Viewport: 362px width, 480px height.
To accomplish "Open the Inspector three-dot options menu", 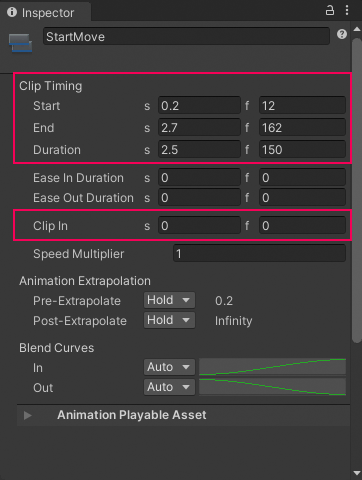I will pos(347,10).
